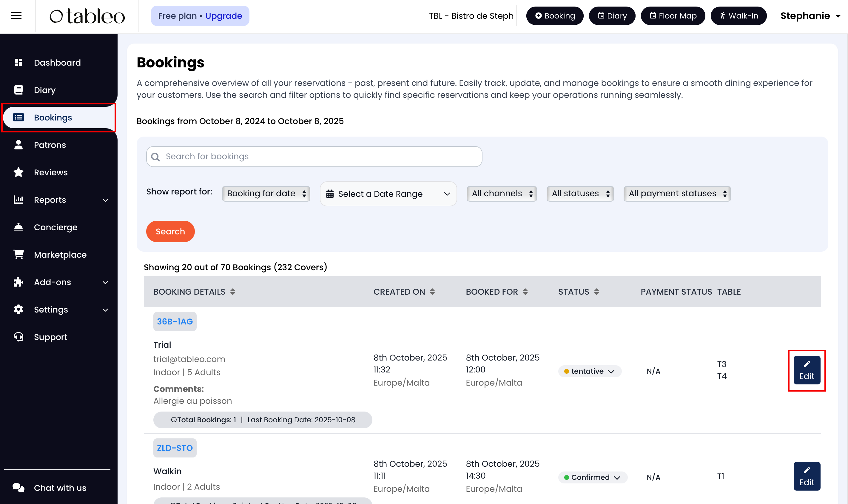Viewport: 848px width, 504px height.
Task: Expand the Reports submenu
Action: pyautogui.click(x=105, y=200)
